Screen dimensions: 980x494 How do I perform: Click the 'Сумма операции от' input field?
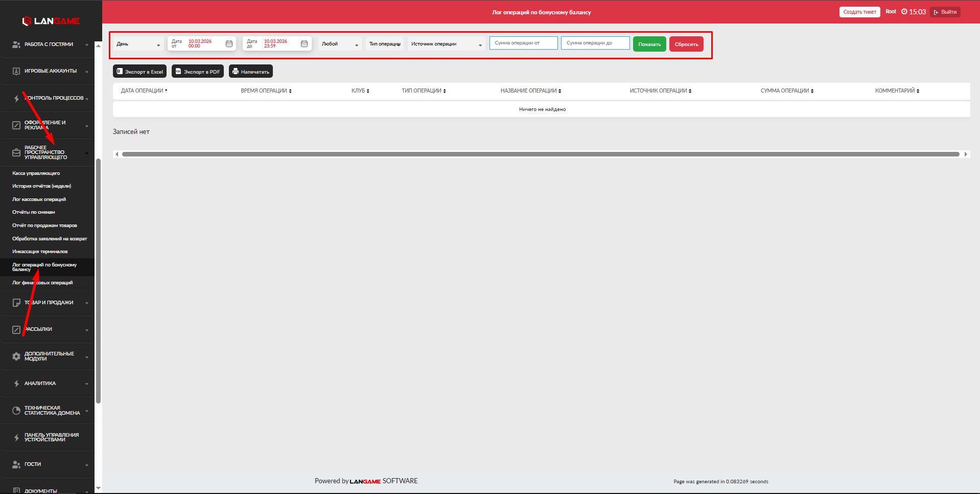pos(523,43)
